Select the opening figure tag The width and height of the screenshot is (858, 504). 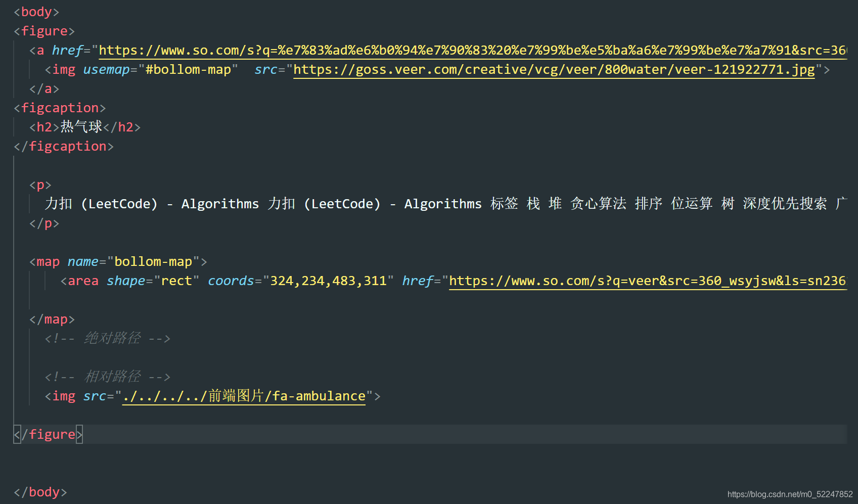[x=44, y=31]
